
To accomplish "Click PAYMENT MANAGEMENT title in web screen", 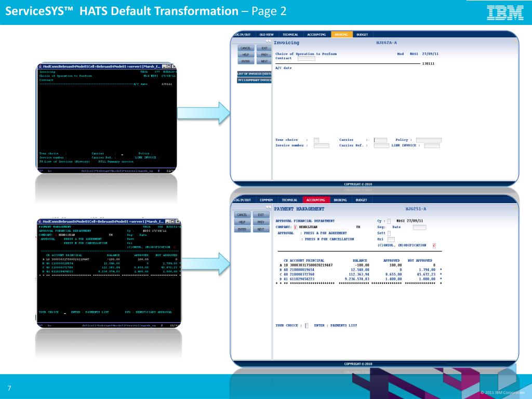I will pyautogui.click(x=299, y=209).
